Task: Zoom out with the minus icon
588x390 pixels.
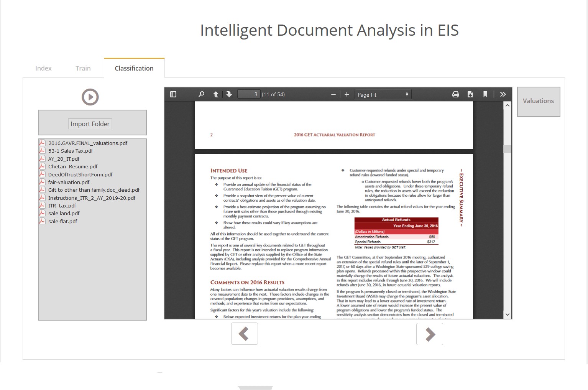Action: [x=333, y=94]
